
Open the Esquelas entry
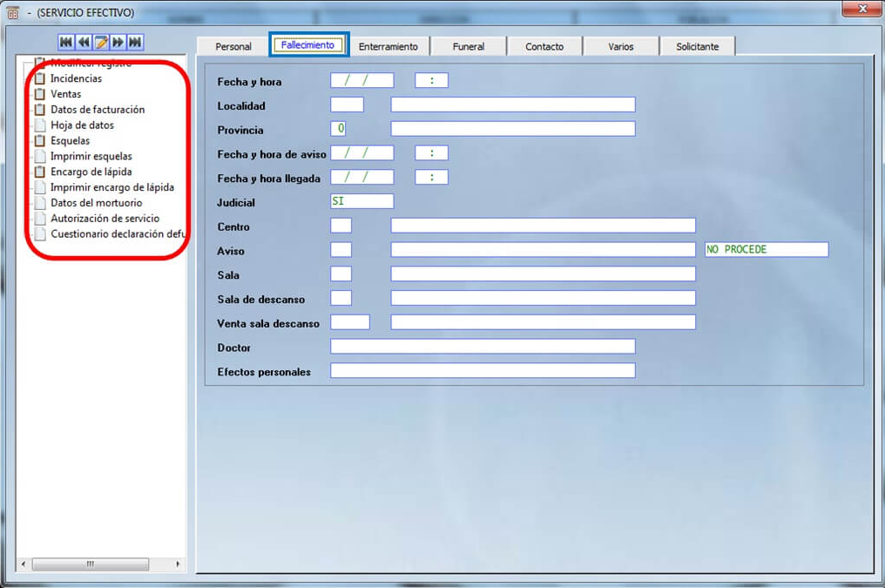[70, 140]
